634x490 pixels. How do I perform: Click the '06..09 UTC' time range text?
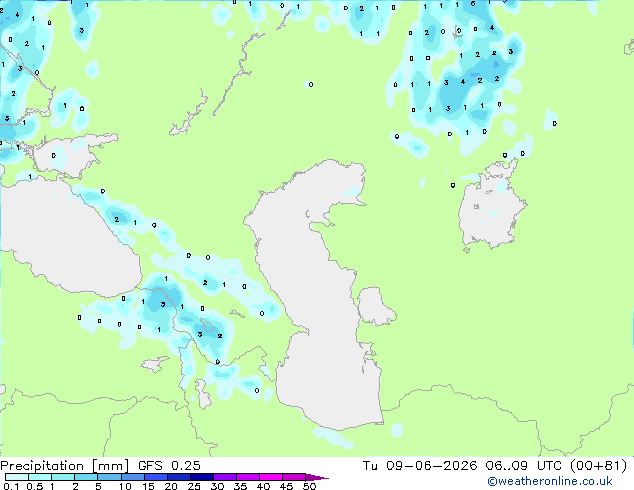pos(524,466)
